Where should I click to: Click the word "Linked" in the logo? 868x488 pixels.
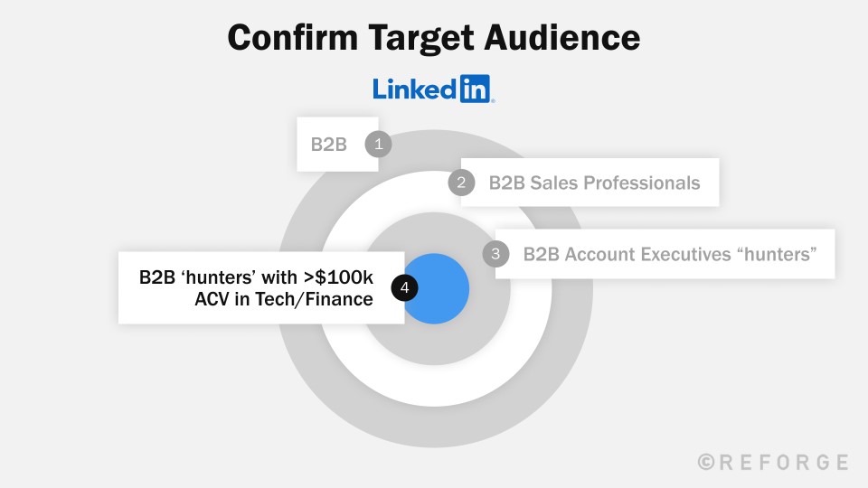[x=415, y=89]
